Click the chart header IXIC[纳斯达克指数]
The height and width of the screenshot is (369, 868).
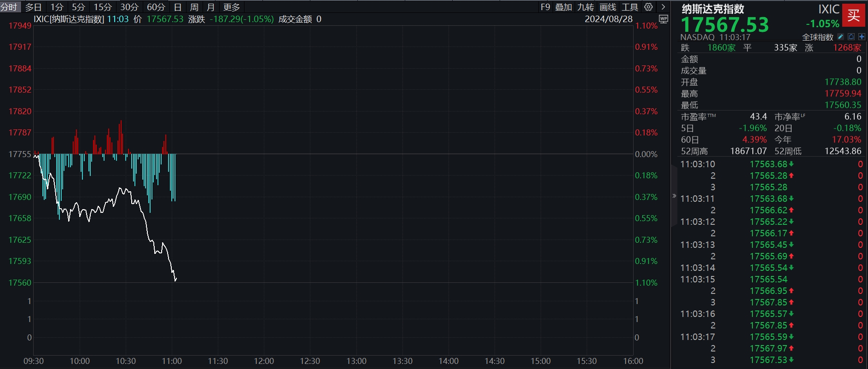point(69,19)
